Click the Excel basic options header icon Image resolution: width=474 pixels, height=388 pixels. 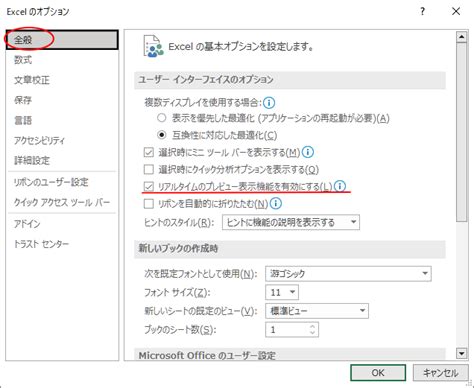point(153,46)
